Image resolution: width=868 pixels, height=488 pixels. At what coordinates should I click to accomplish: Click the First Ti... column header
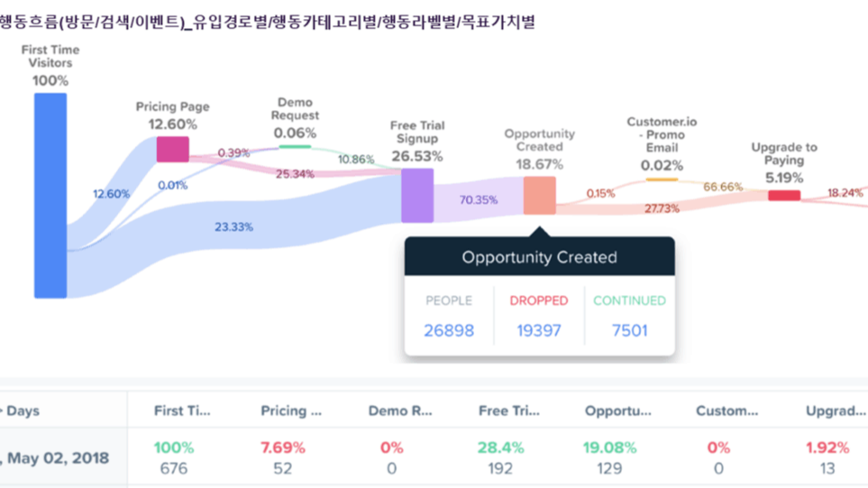pyautogui.click(x=181, y=411)
